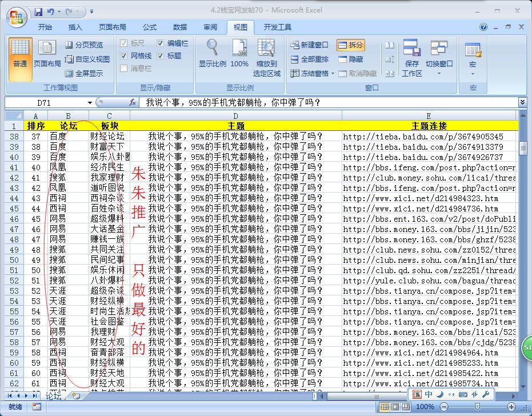Screen dimensions: 532x416
Task: Click the macro record icon in status bar
Action: coord(37,406)
